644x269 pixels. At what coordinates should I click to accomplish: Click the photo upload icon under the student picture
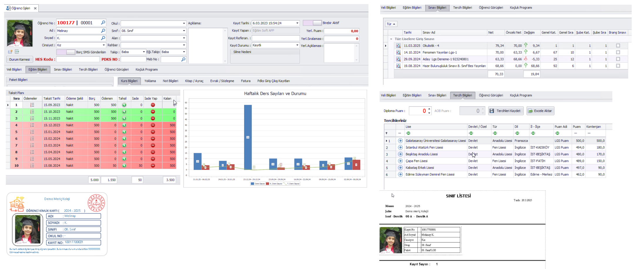click(10, 52)
